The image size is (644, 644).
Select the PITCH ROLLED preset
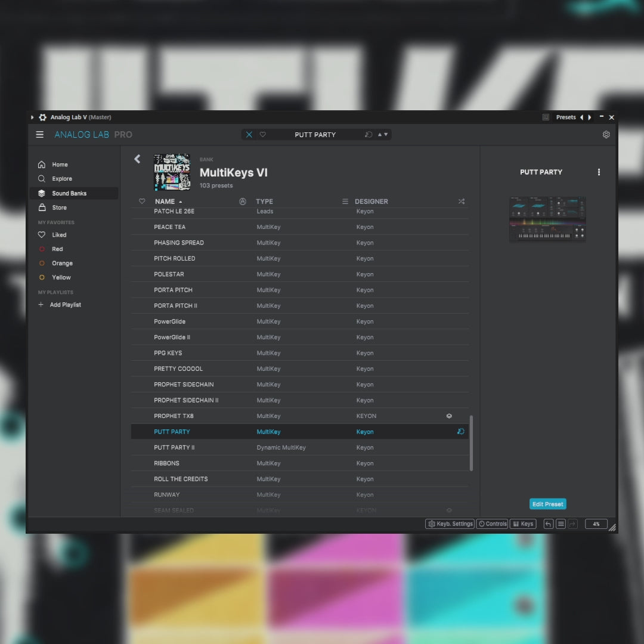300,258
